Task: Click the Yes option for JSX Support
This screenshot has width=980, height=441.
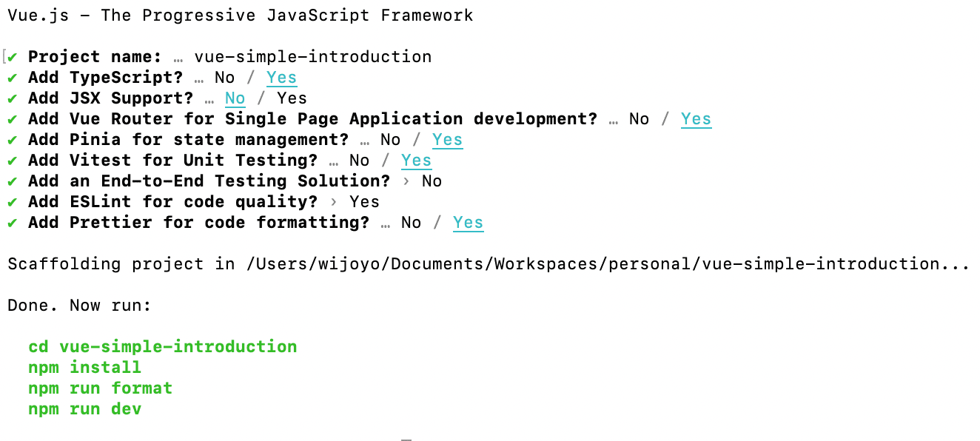Action: (292, 98)
